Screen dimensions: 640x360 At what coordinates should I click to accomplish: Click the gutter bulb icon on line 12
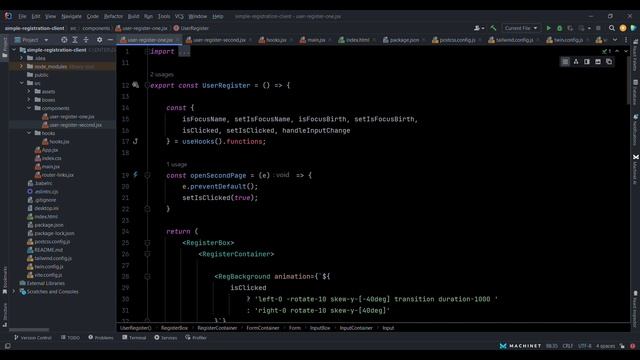pos(136,85)
